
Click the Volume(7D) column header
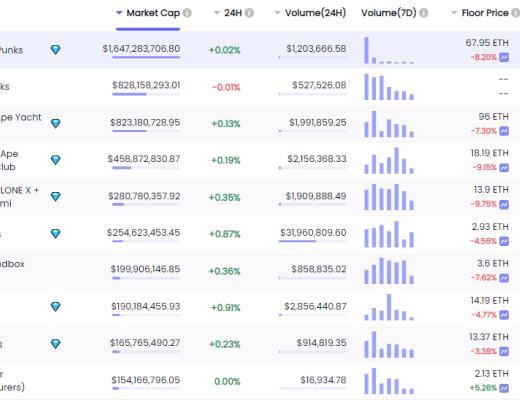389,13
